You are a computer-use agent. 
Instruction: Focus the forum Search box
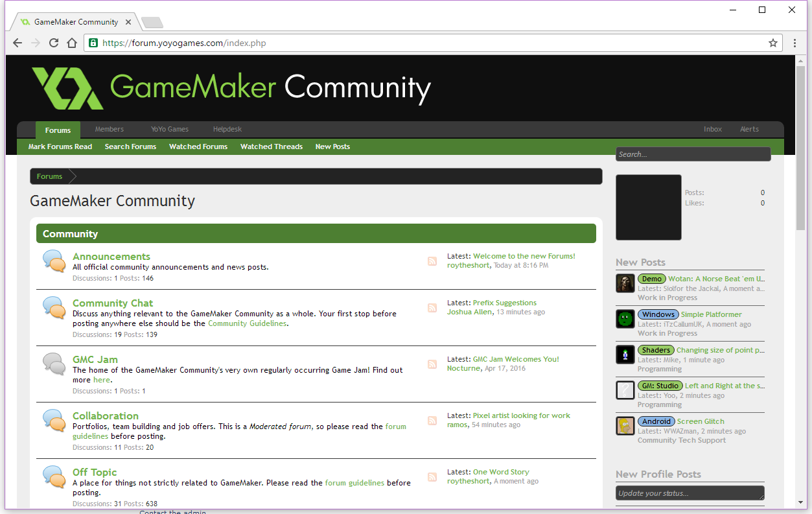[693, 154]
